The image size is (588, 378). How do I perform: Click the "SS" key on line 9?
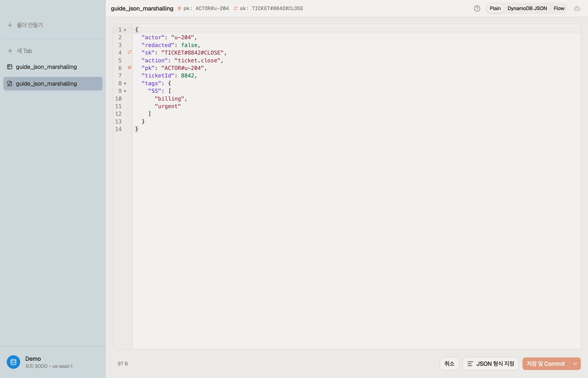point(154,91)
